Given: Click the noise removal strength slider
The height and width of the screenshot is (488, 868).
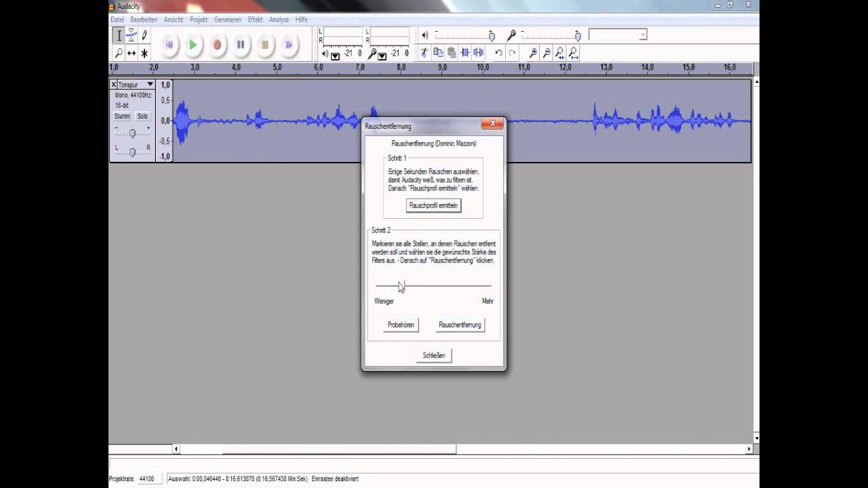Looking at the screenshot, I should pos(433,286).
